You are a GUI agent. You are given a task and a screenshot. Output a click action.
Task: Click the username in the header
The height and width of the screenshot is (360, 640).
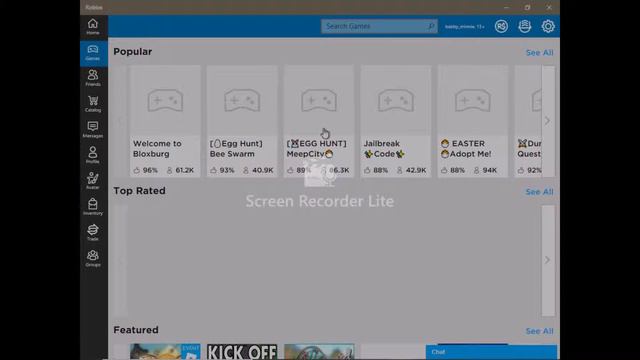click(x=464, y=27)
